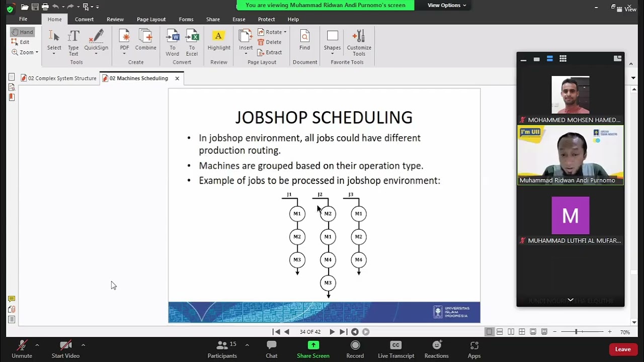The height and width of the screenshot is (362, 644).
Task: Click the red Leave meeting button
Action: pyautogui.click(x=623, y=349)
